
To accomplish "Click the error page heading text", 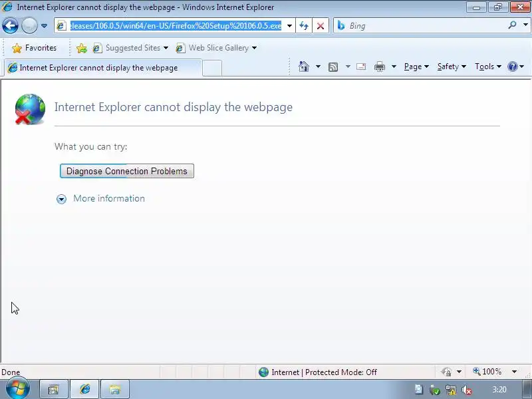I will click(174, 107).
